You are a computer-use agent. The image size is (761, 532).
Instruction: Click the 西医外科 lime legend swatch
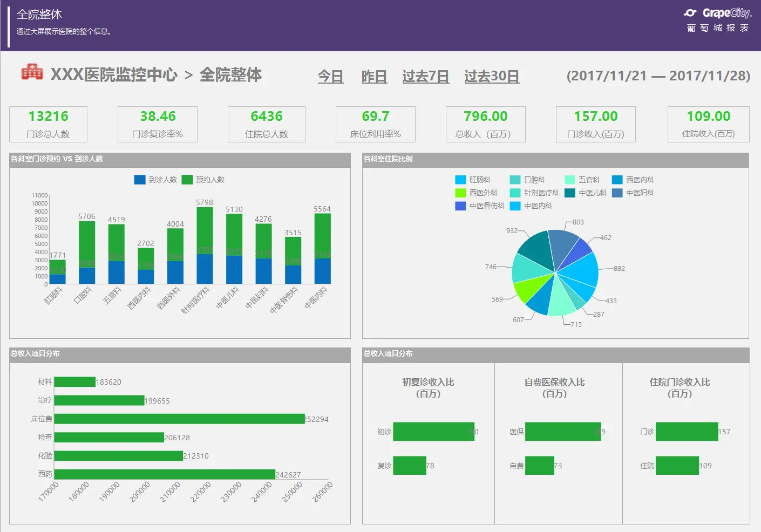[460, 193]
